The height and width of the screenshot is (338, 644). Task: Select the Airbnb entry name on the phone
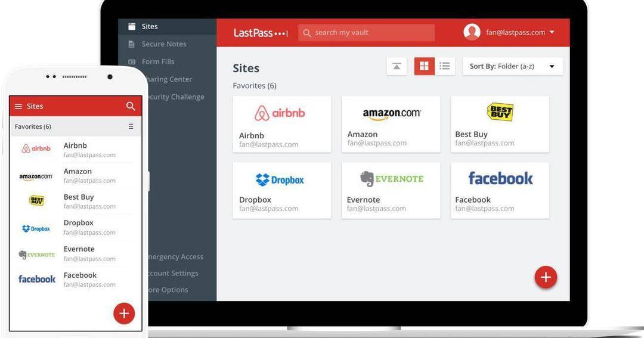(x=75, y=145)
